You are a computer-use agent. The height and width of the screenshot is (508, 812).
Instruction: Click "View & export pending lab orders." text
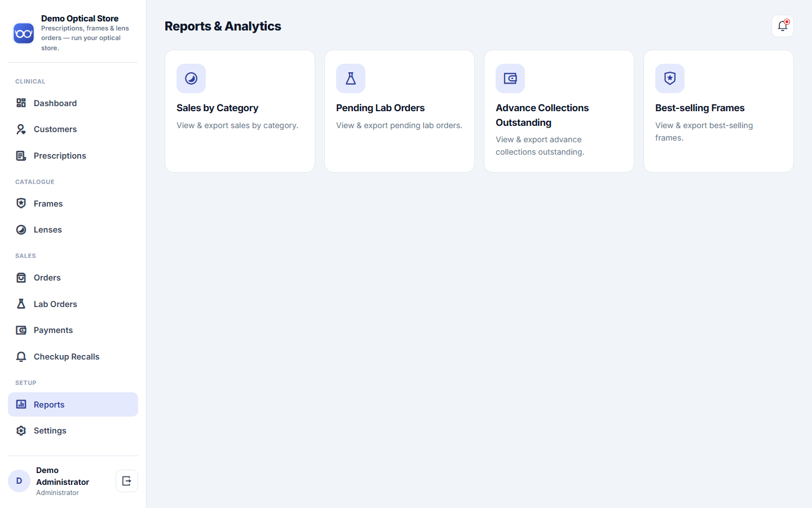399,125
